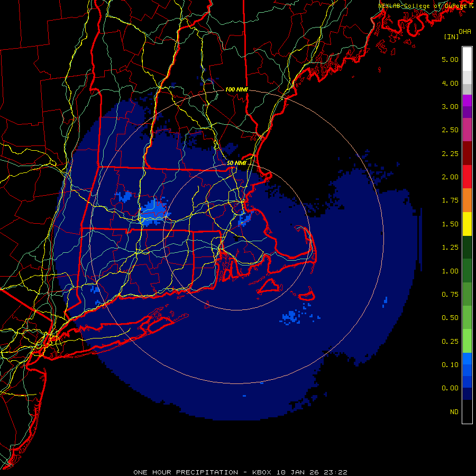
Task: Click the 0.25 legend value
Action: coord(450,342)
